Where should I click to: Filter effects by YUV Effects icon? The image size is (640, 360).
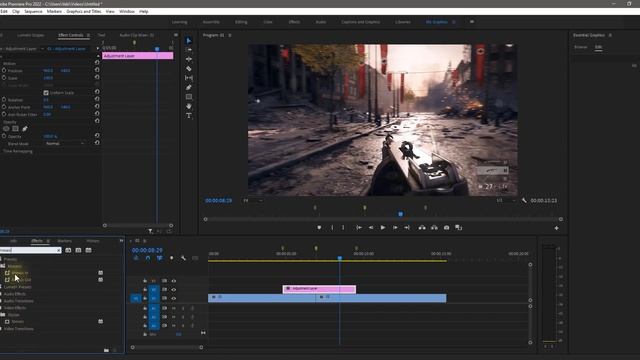[89, 250]
